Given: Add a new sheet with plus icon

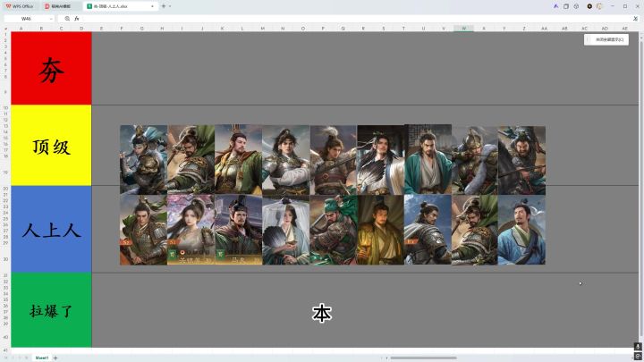Looking at the screenshot, I should point(55,358).
